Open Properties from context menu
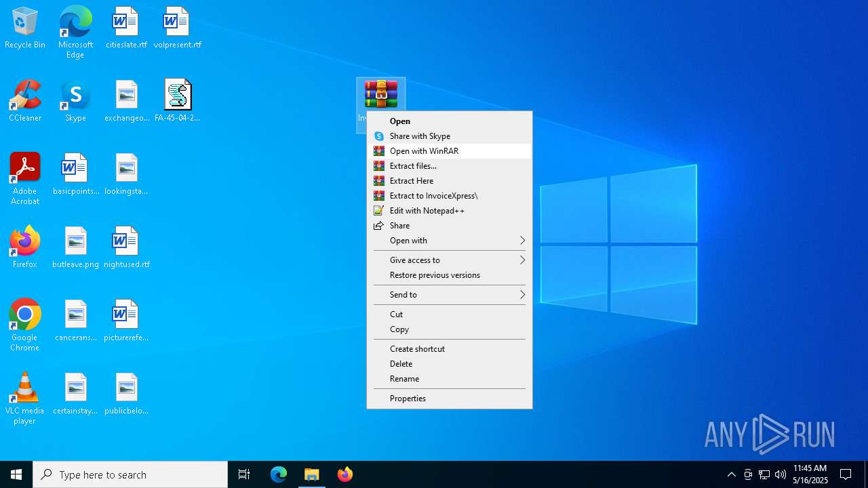 pyautogui.click(x=450, y=399)
